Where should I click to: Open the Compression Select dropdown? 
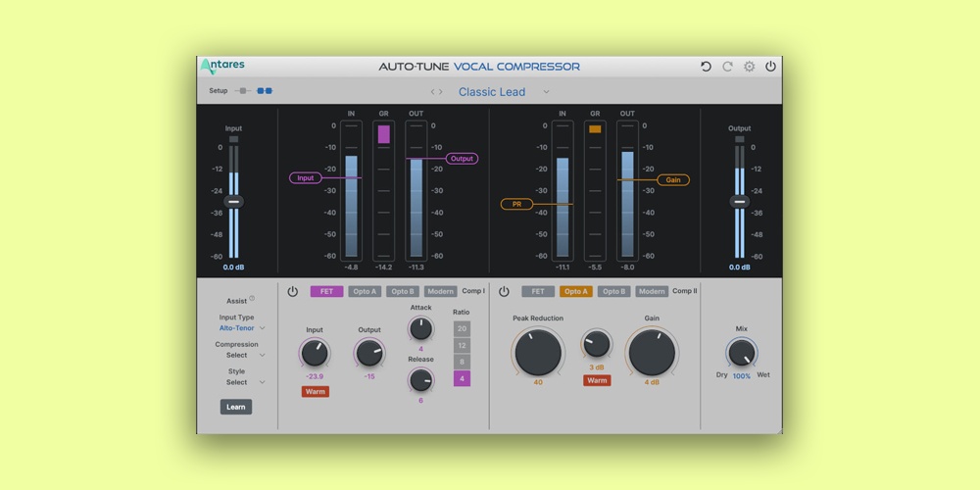pyautogui.click(x=241, y=355)
